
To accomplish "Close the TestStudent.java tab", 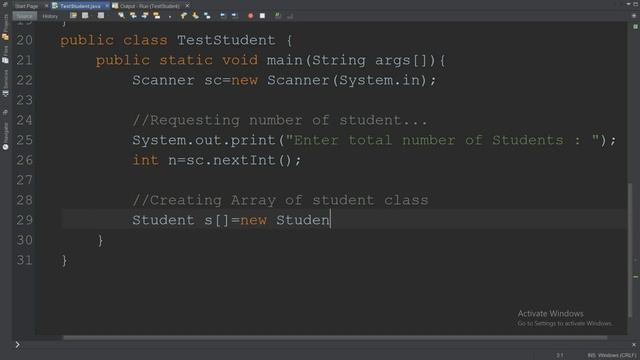I will (x=107, y=6).
